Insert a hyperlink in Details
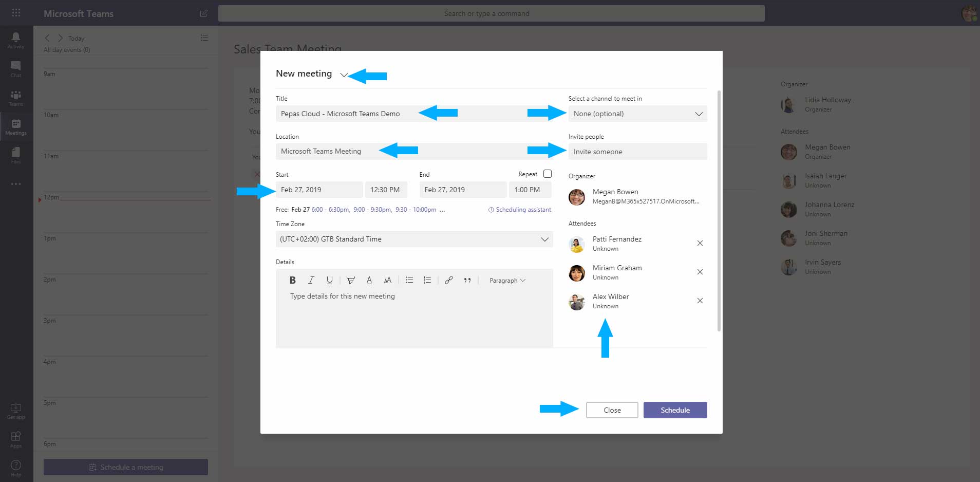 coord(448,280)
